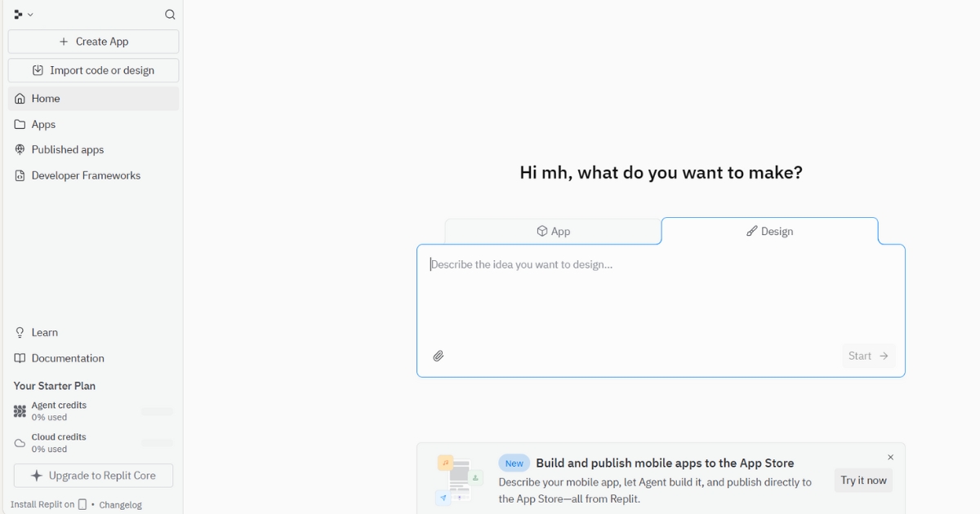This screenshot has width=980, height=514.
Task: Open the workspace switcher dropdown at top-left
Action: pyautogui.click(x=23, y=15)
